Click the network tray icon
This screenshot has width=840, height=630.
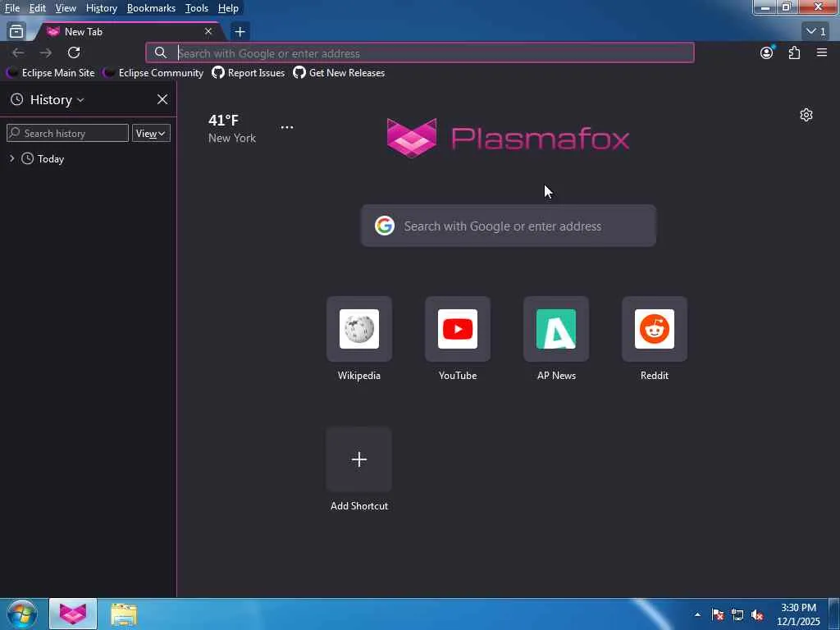point(737,615)
